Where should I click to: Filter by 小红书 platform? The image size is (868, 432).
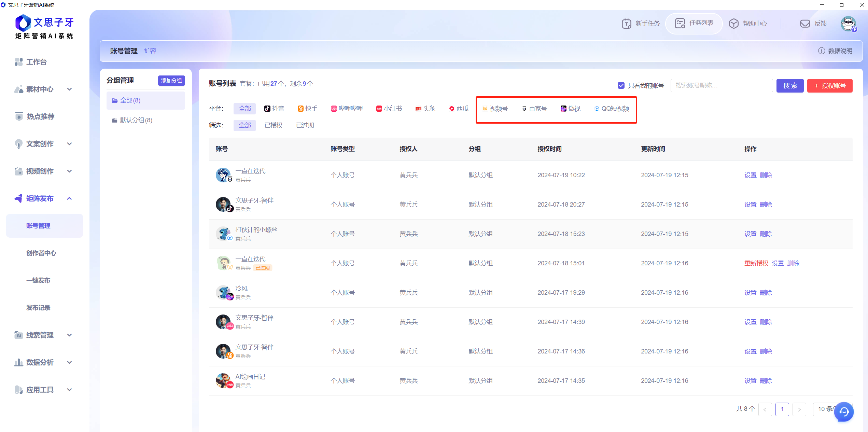tap(389, 109)
